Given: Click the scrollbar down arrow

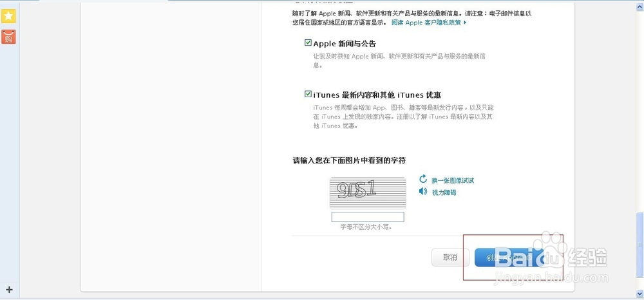Looking at the screenshot, I should coord(639,294).
